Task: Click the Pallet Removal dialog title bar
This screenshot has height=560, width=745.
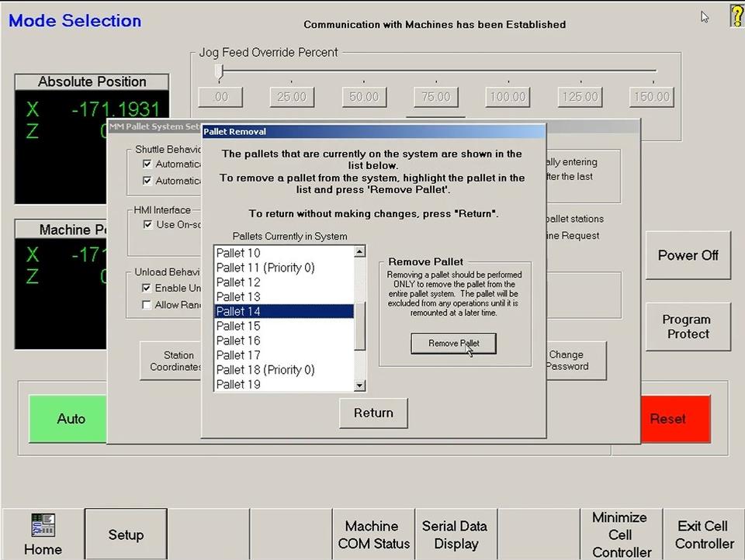Action: 373,132
